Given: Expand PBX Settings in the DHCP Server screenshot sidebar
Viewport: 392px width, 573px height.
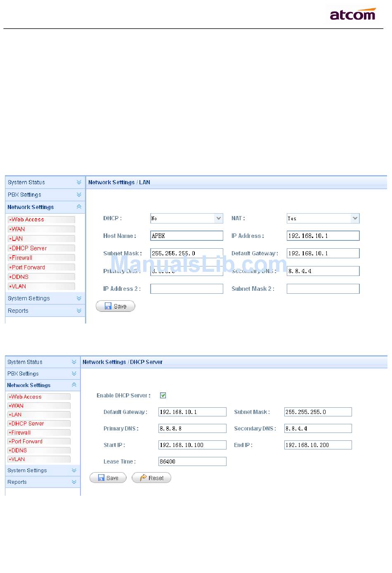Looking at the screenshot, I should tap(43, 373).
